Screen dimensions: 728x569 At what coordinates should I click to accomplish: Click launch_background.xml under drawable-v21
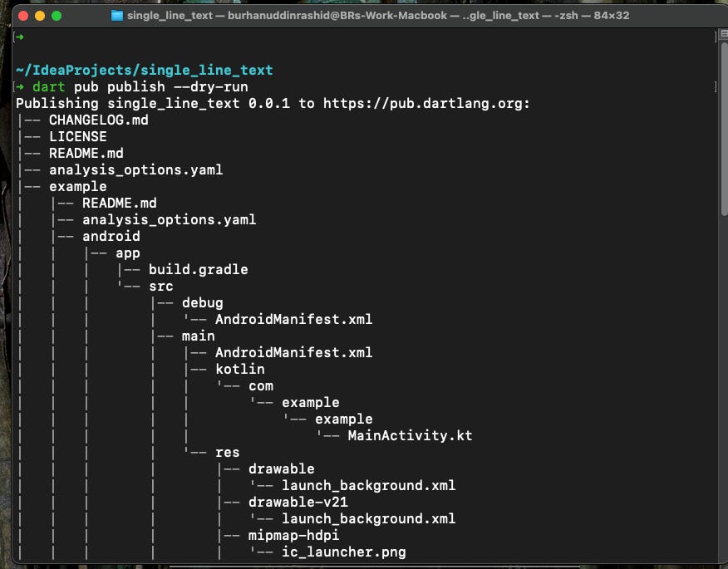click(368, 519)
